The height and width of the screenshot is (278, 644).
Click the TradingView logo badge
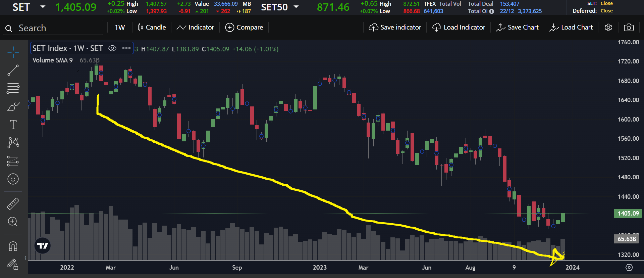pos(43,246)
